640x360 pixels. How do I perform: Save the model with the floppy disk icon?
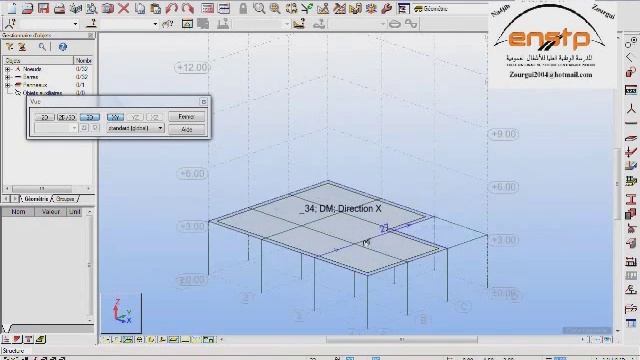coord(43,8)
